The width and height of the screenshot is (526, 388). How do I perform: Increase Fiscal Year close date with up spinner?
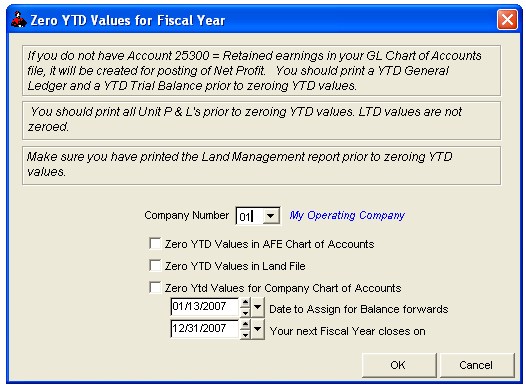coord(245,324)
